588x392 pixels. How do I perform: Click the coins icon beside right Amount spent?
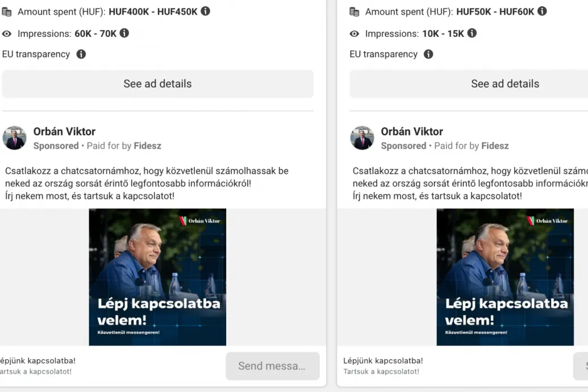pos(355,12)
